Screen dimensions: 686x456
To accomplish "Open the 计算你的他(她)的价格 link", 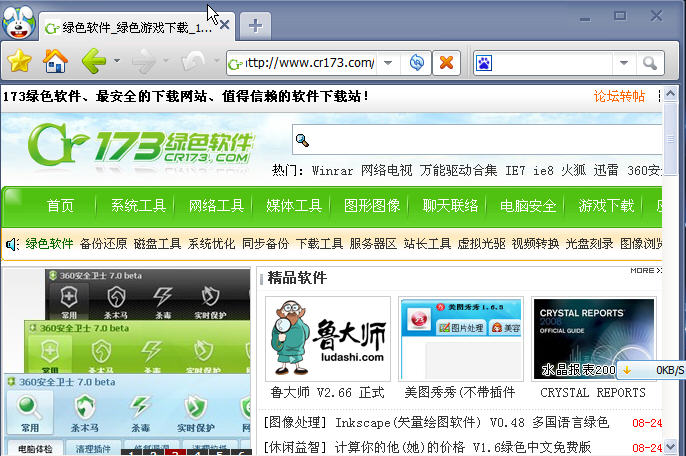I will click(x=463, y=447).
